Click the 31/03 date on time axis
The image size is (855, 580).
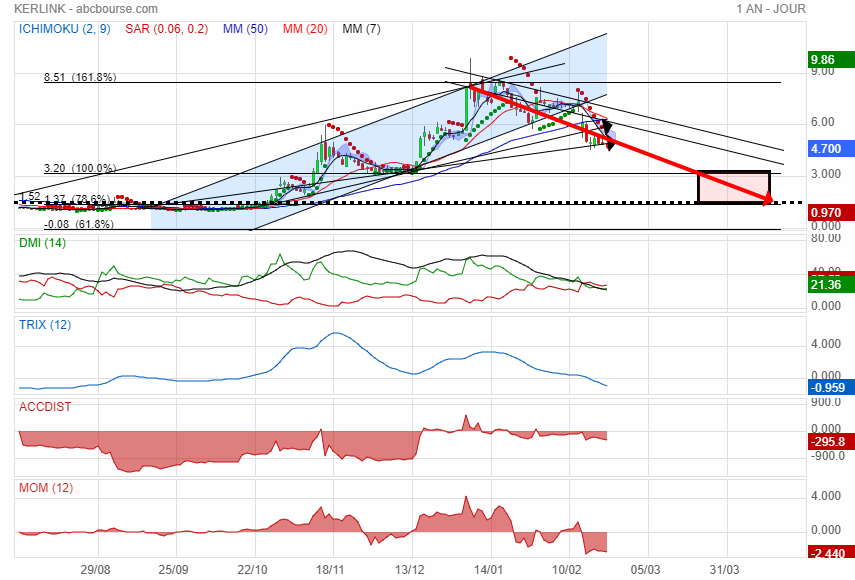(x=725, y=570)
